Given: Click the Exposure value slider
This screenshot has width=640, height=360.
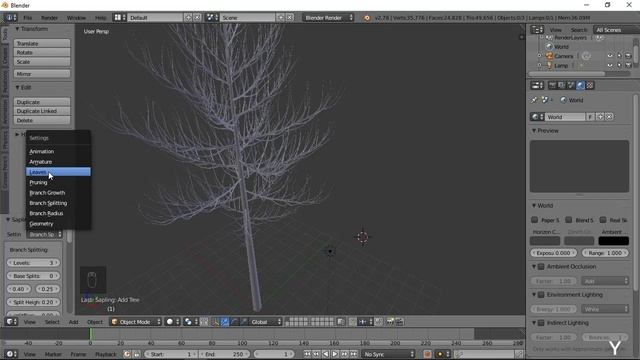Looking at the screenshot, I should [x=553, y=253].
